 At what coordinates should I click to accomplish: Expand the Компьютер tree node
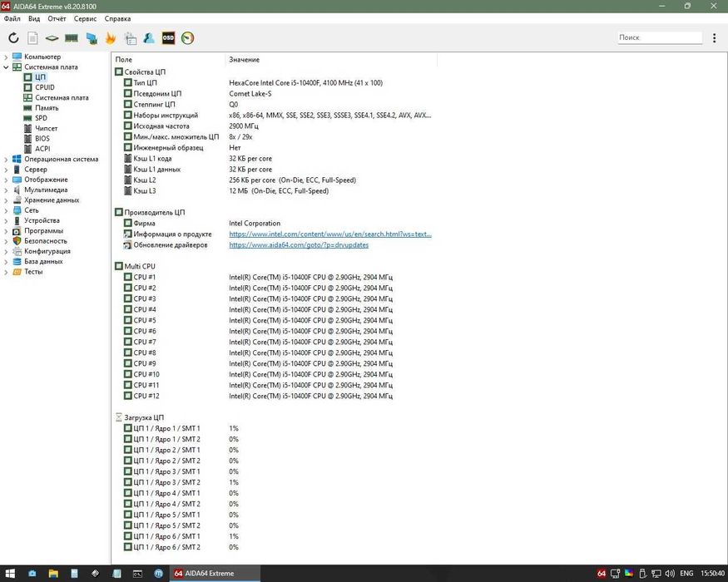(x=7, y=57)
